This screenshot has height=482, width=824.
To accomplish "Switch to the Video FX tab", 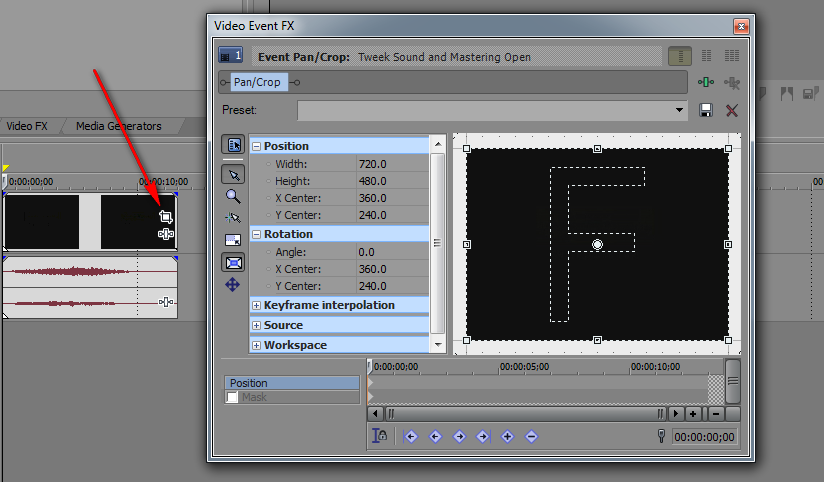I will pos(27,126).
